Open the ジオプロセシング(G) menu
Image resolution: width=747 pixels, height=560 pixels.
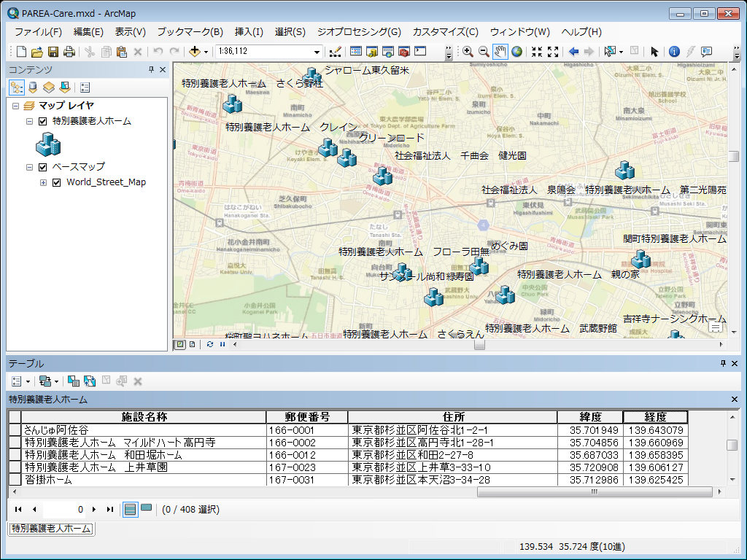tap(359, 32)
